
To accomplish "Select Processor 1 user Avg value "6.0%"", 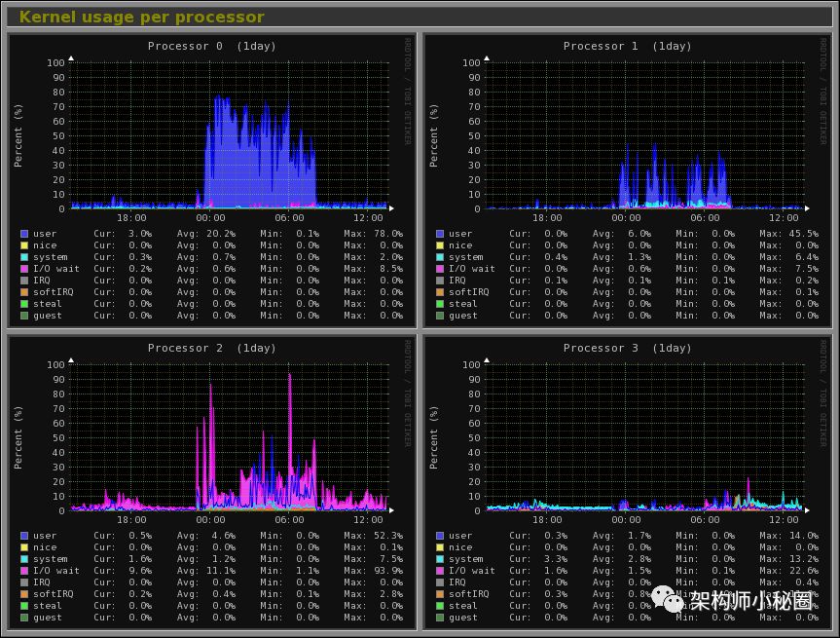I will (640, 234).
